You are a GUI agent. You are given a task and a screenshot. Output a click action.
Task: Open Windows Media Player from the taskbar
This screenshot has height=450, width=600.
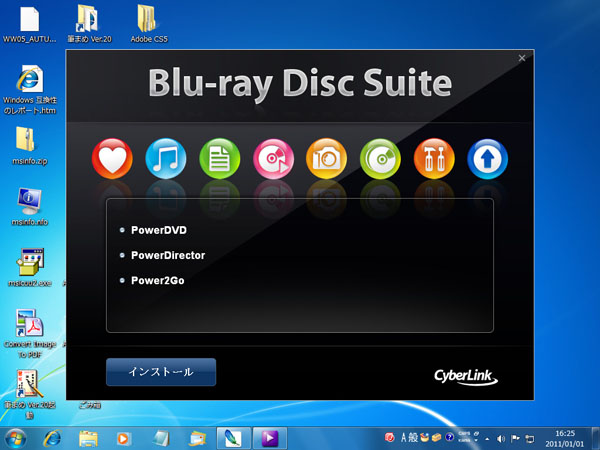[x=124, y=439]
